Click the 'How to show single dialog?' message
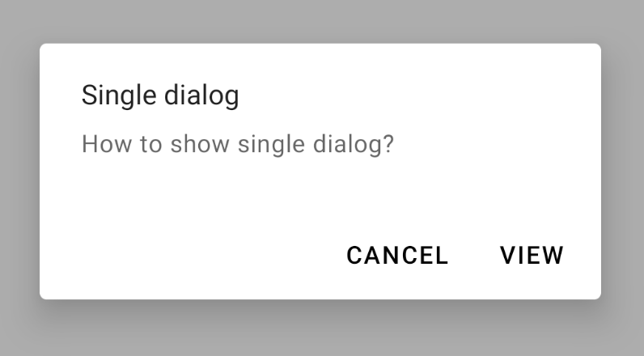Screen dimensions: 644x356 (238, 145)
